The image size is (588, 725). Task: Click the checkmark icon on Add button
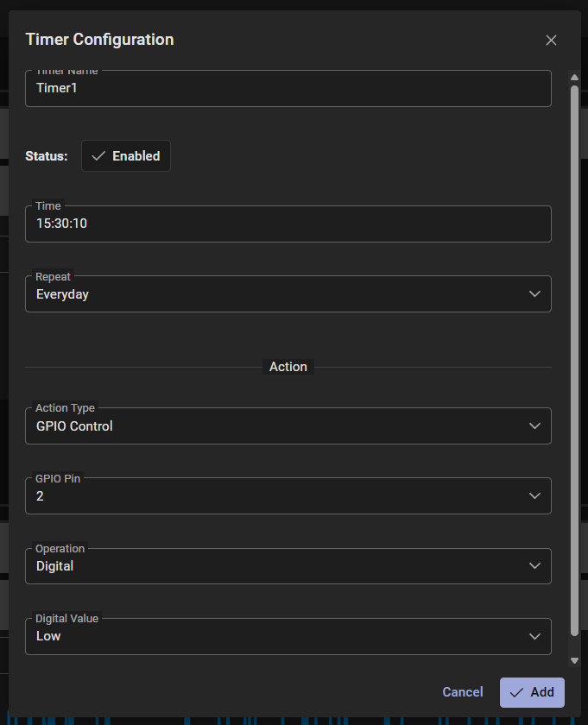pyautogui.click(x=517, y=692)
